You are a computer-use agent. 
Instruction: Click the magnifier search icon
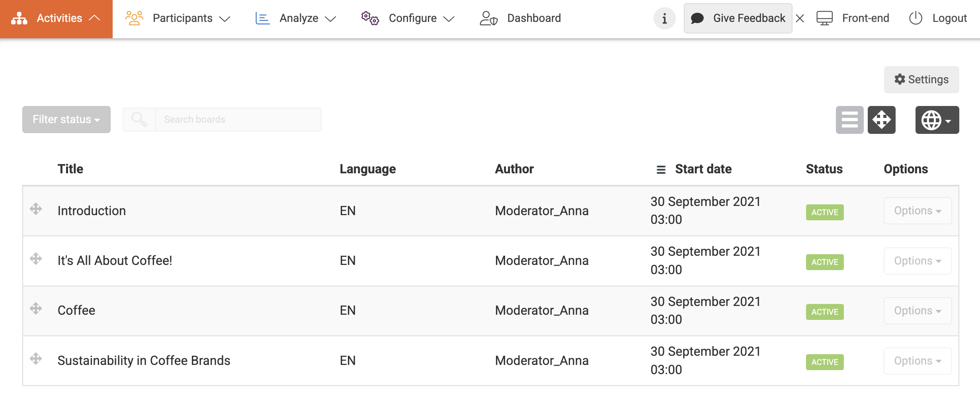point(139,120)
